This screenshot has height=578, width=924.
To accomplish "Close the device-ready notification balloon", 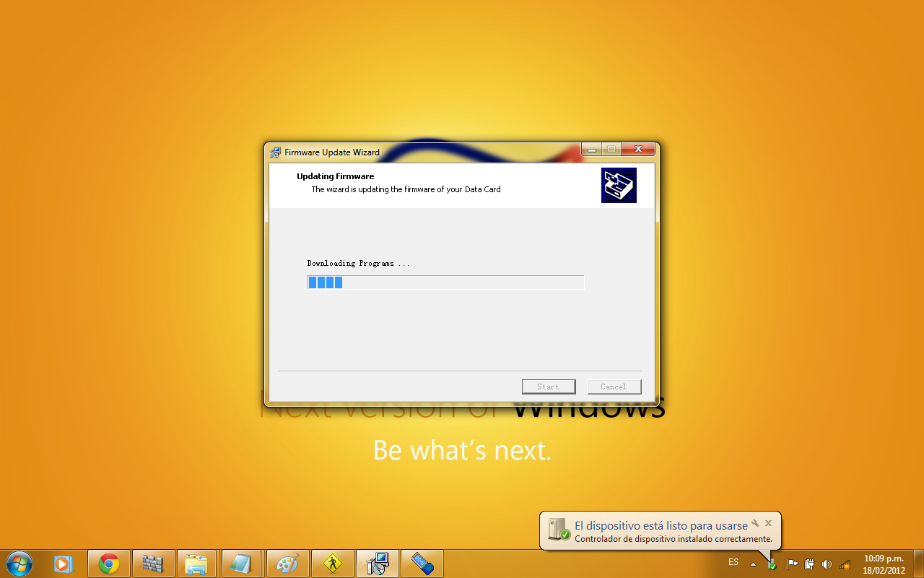I will [x=768, y=523].
